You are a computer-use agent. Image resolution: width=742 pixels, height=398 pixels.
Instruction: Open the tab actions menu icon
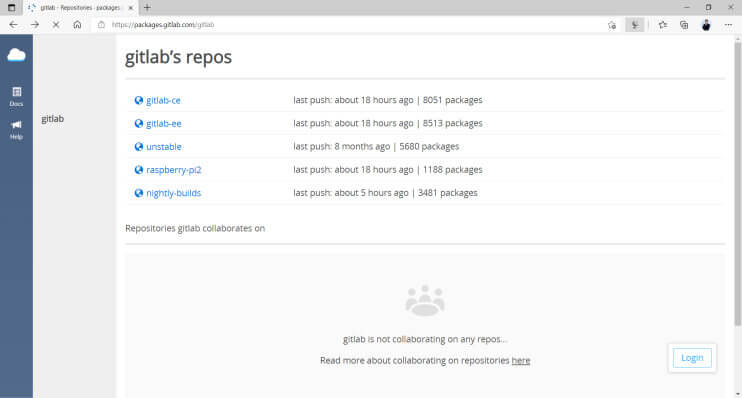tap(11, 8)
